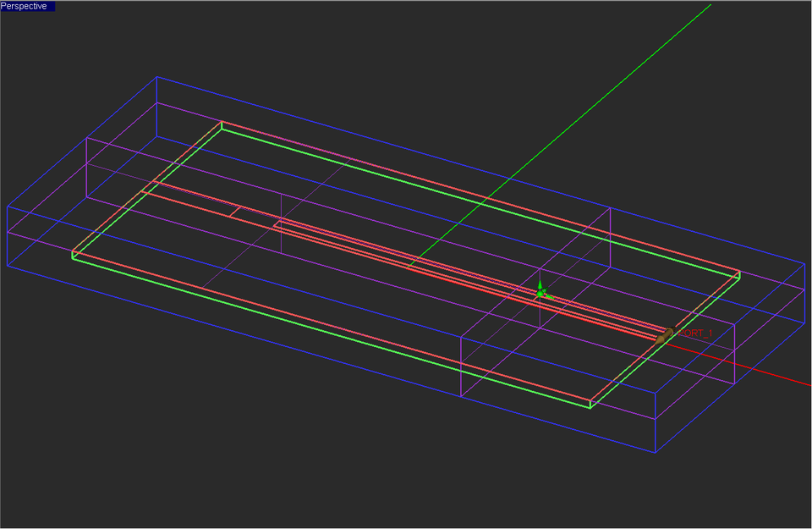This screenshot has width=812, height=529.
Task: Click the green trace at the far-right edge
Action: point(736,277)
